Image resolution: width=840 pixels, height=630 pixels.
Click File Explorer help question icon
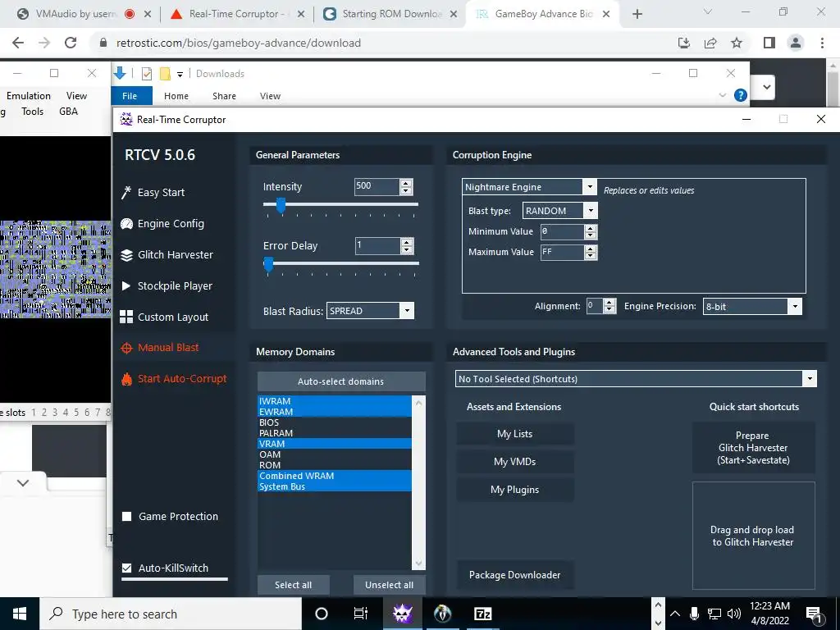[x=741, y=95]
